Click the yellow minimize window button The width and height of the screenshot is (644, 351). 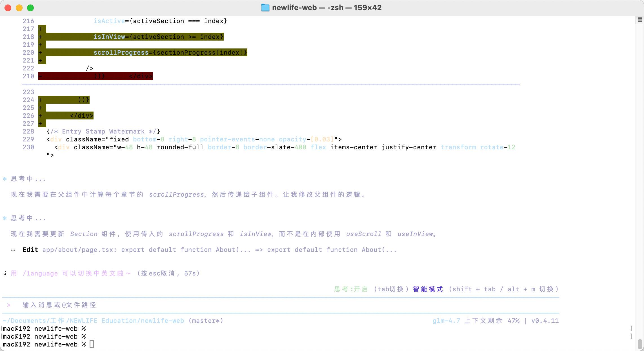tap(19, 8)
